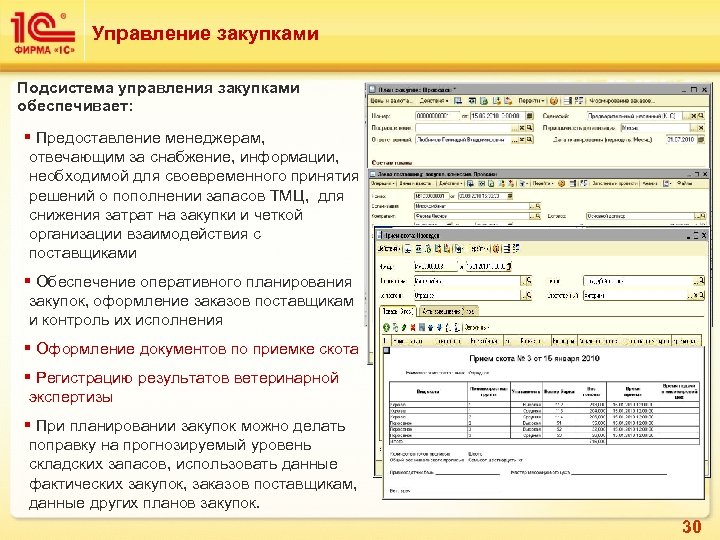Open magnifier beside Организация field in Заказ поставщику
720x540 pixels.
[537, 206]
